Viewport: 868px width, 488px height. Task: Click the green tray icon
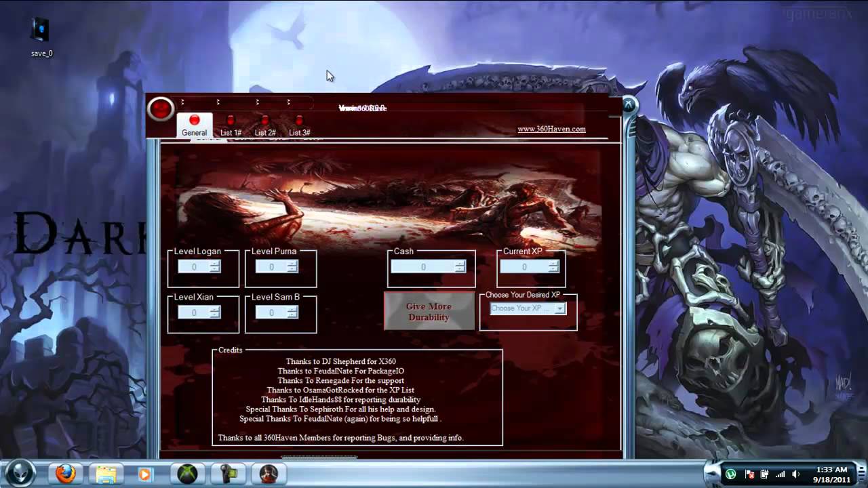pyautogui.click(x=730, y=474)
